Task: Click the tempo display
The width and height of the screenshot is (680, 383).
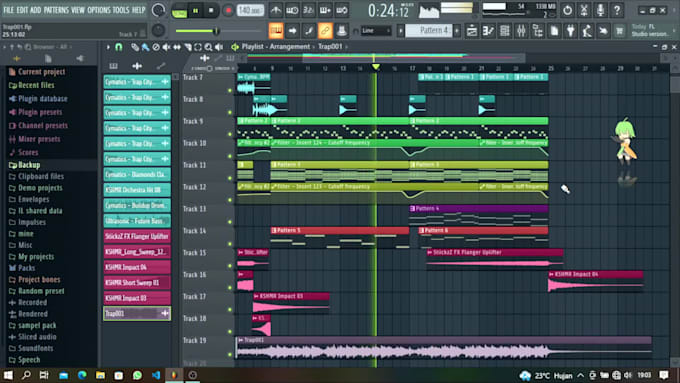Action: [x=250, y=10]
